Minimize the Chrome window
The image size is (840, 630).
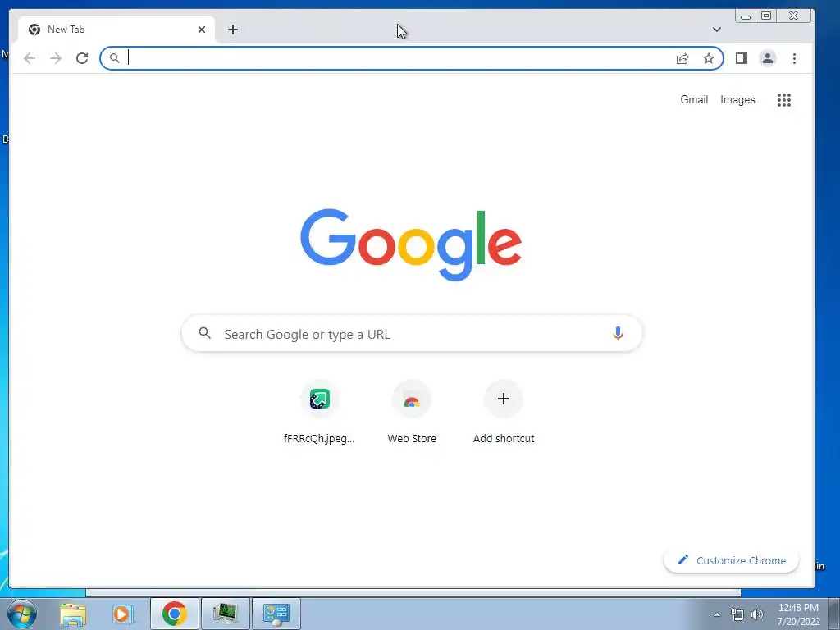[x=745, y=16]
